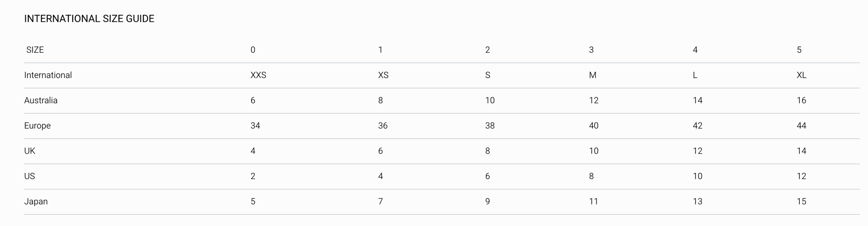Viewport: 868px width, 226px height.
Task: Select the UK row label
Action: [x=29, y=151]
